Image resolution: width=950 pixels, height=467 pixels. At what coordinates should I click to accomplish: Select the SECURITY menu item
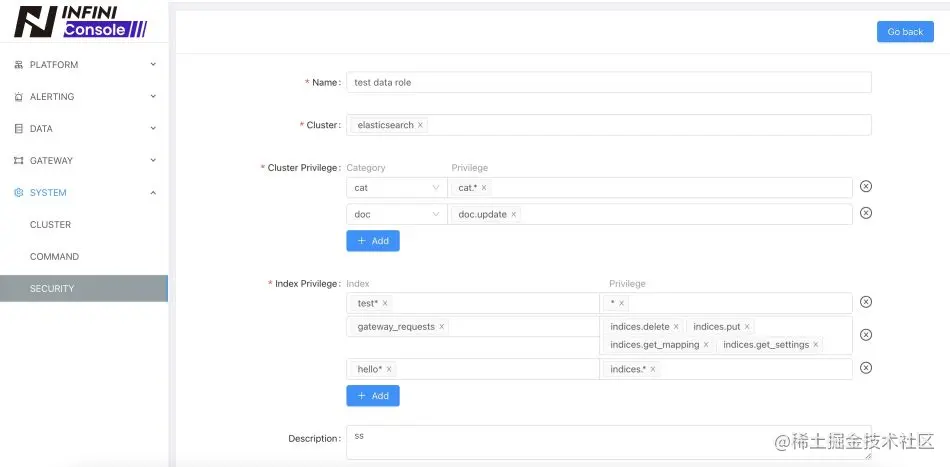(x=84, y=288)
